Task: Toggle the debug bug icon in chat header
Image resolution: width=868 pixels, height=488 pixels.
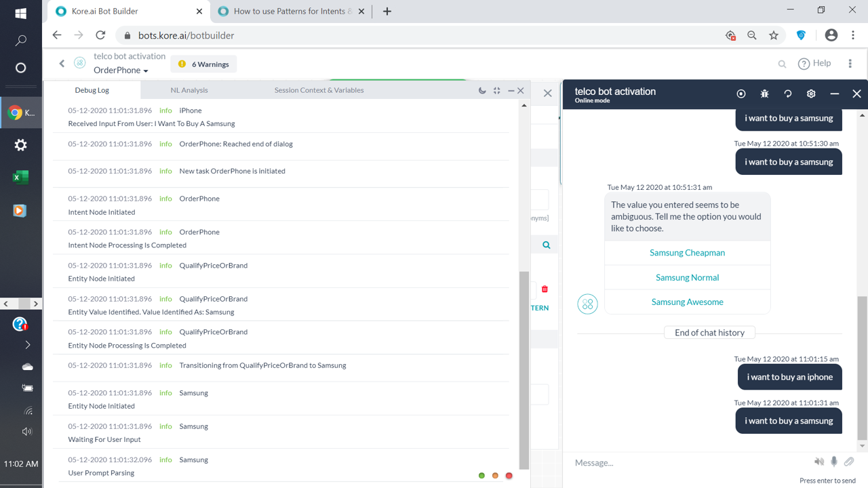Action: point(764,94)
